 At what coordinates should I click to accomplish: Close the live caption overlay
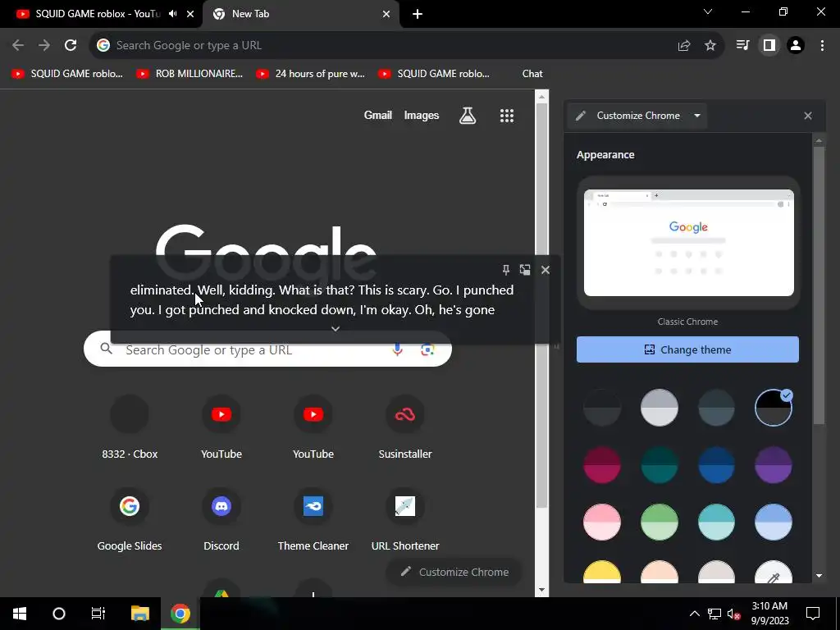point(546,269)
